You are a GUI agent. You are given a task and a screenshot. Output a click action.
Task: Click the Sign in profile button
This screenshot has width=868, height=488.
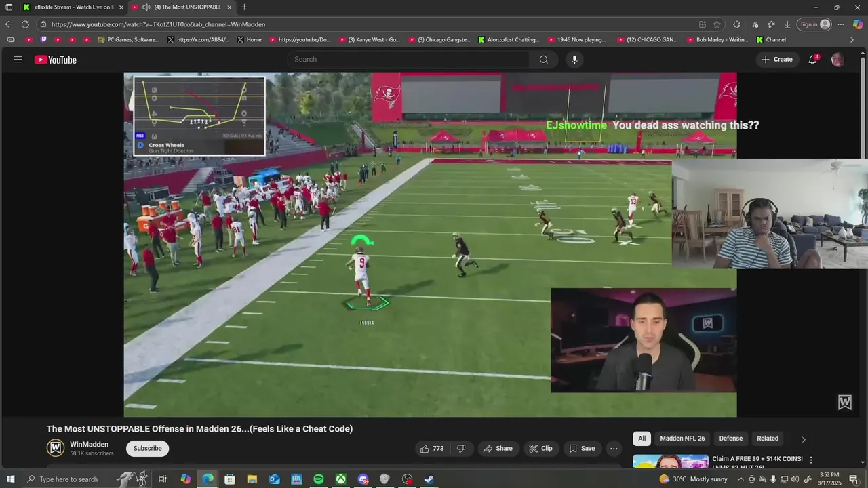coord(814,24)
